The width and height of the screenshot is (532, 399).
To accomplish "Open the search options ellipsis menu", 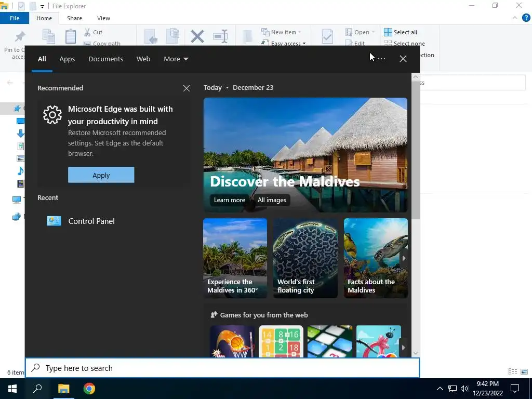I will [381, 59].
